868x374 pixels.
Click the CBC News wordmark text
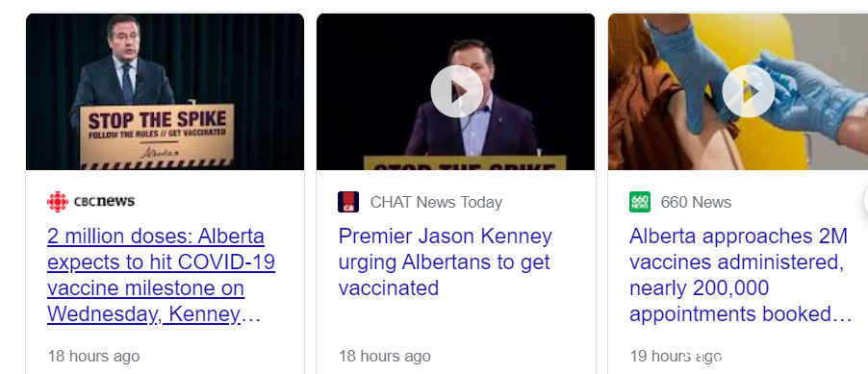(x=104, y=201)
